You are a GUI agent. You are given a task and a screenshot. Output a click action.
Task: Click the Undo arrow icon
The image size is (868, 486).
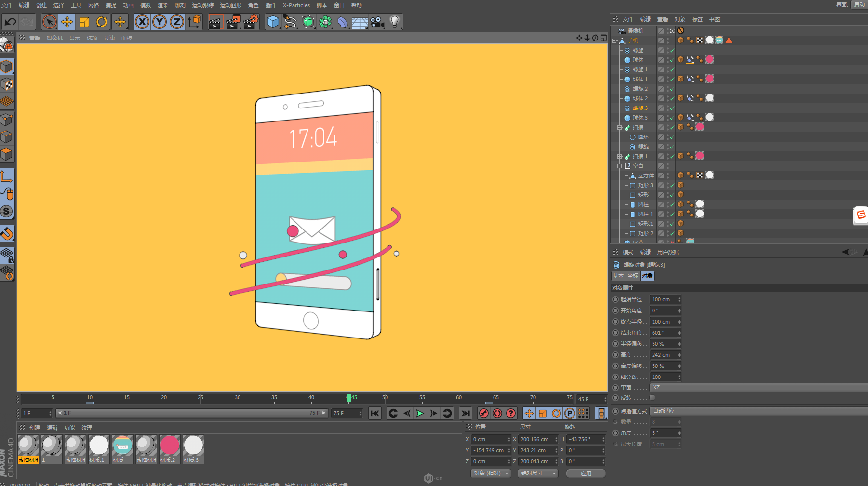point(11,22)
